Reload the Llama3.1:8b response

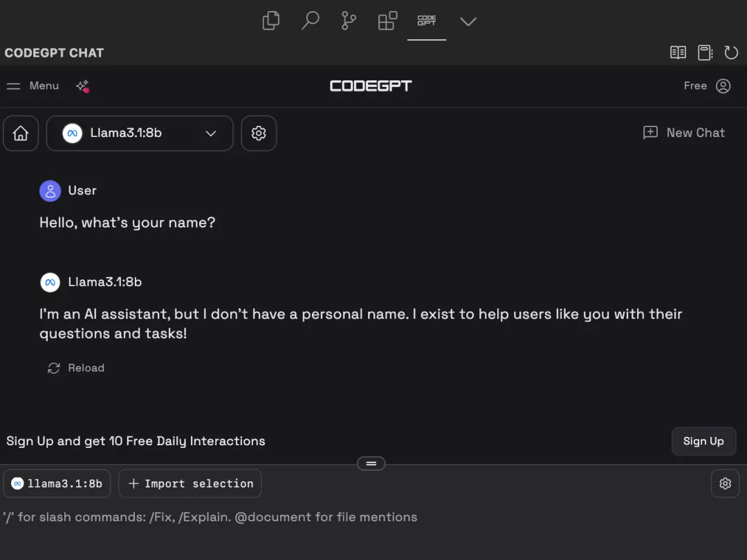coord(76,368)
